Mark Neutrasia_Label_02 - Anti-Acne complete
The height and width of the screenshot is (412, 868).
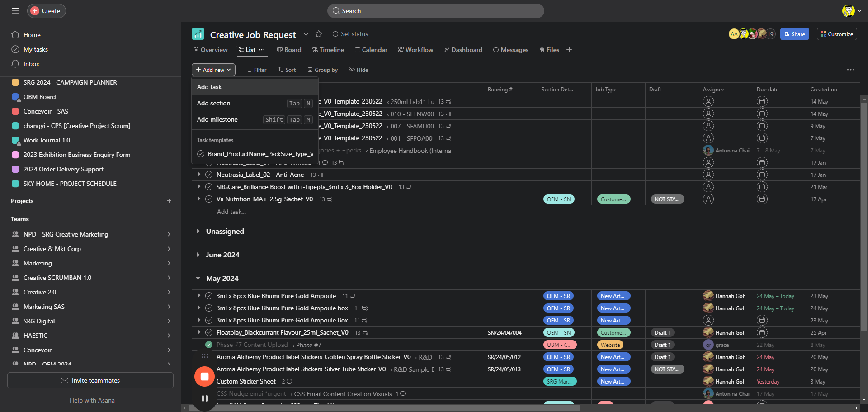209,175
